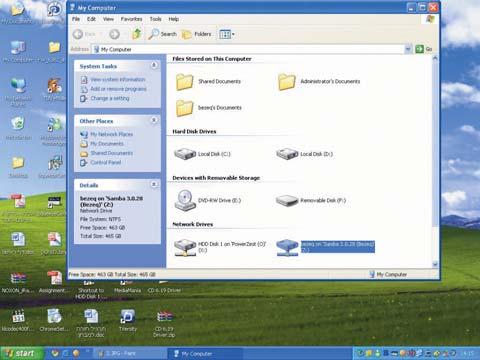Toggle the Folders pane button
The width and height of the screenshot is (480, 360).
click(197, 34)
